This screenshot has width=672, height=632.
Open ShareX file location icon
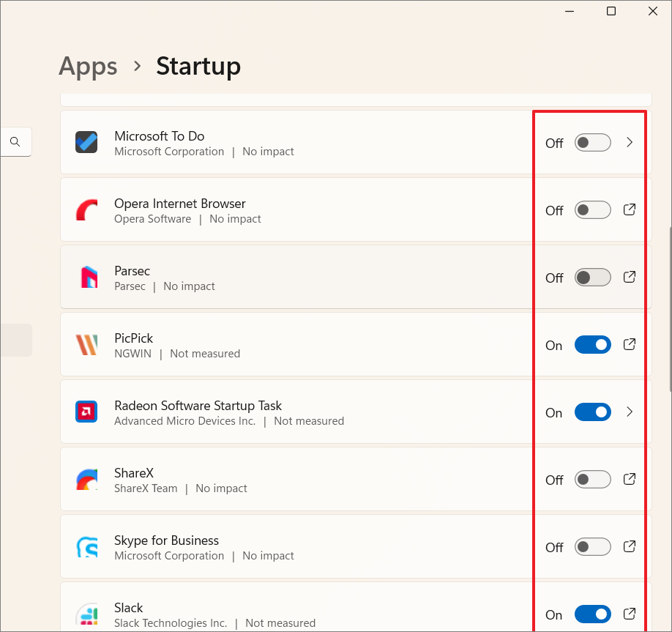629,479
